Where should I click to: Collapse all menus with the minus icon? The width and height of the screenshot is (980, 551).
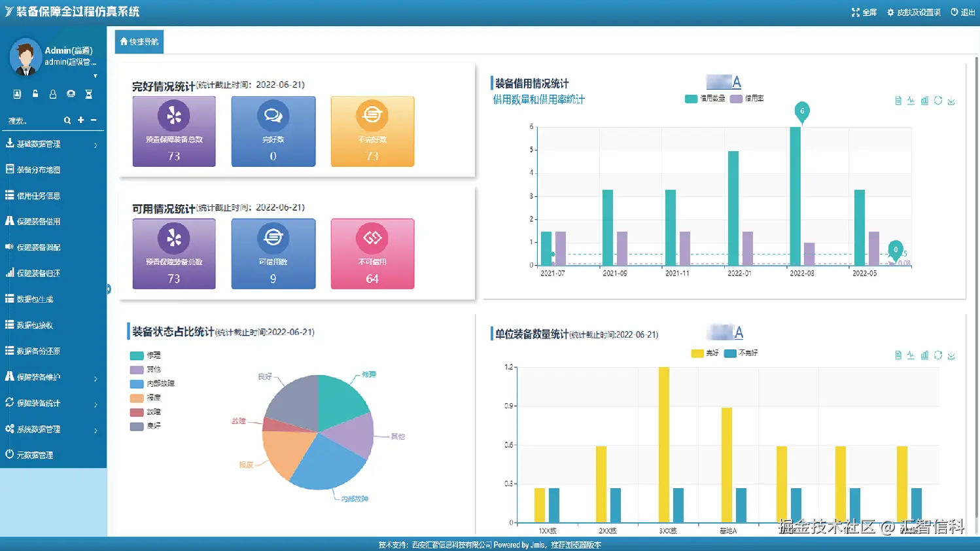click(x=94, y=120)
